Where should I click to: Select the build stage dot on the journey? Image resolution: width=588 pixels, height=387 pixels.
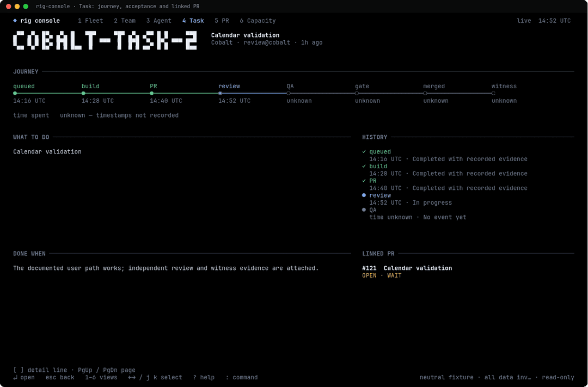point(83,94)
